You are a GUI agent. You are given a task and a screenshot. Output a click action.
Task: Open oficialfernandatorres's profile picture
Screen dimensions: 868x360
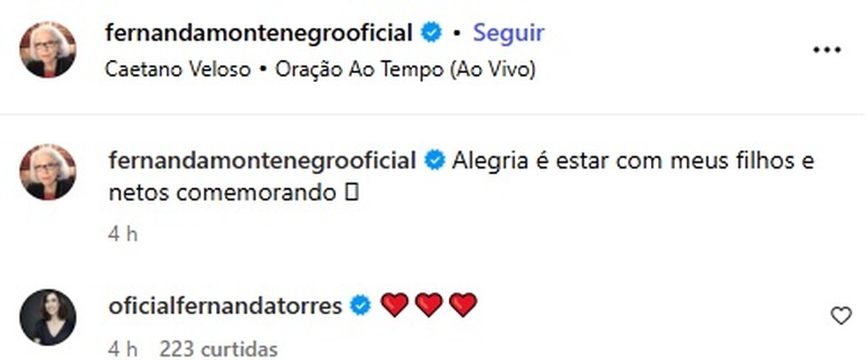pos(48,316)
